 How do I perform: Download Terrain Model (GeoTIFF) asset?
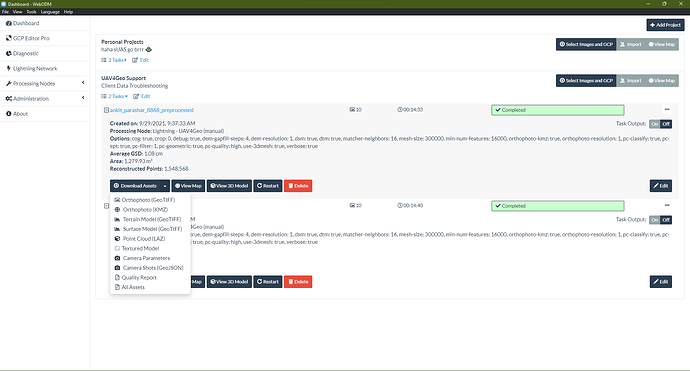150,219
